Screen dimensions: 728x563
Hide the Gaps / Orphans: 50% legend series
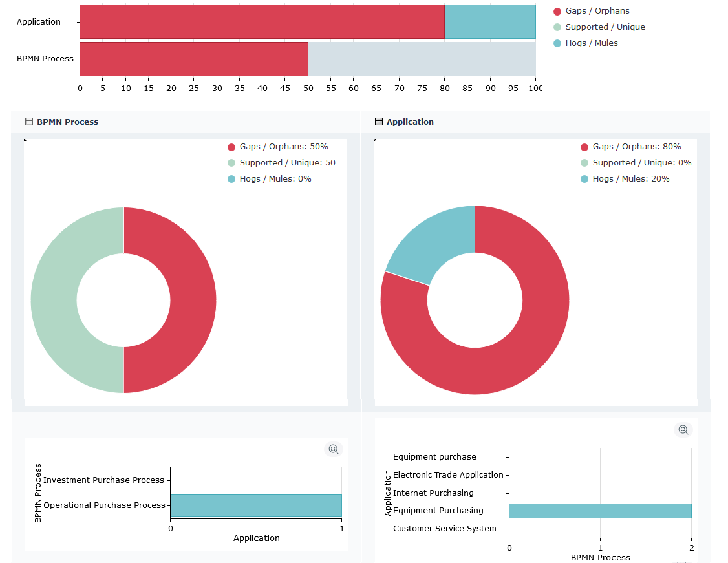click(x=278, y=147)
